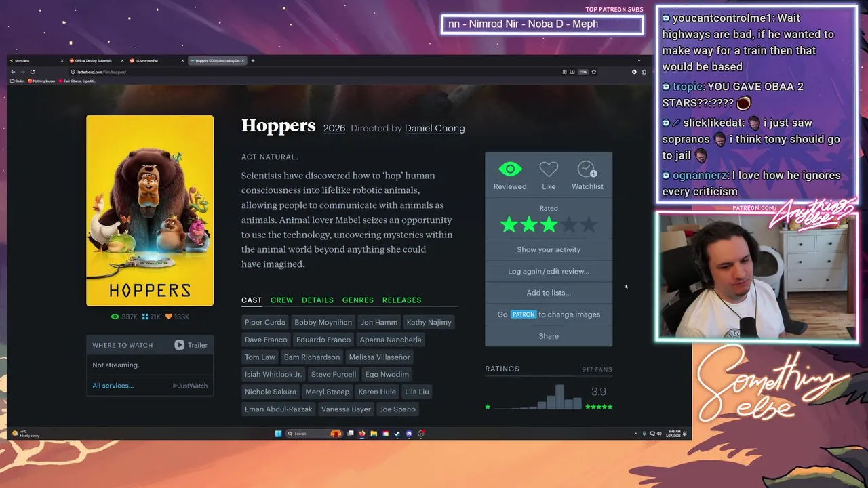Open the weather widget on taskbar
This screenshot has height=488, width=868.
point(26,434)
